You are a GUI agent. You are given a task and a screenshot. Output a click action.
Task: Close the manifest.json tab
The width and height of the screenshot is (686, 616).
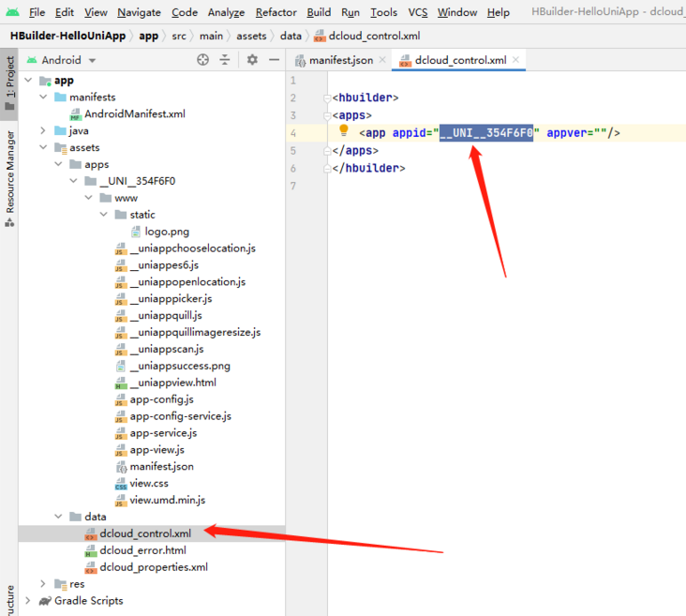coord(382,60)
